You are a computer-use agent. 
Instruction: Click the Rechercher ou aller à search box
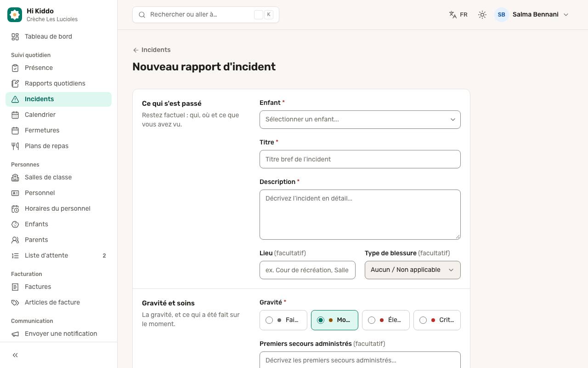[206, 15]
